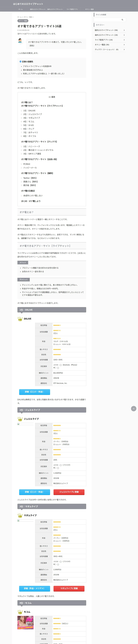138x644 pixels.
Task: Click the gray オナニー電話 category tag
Action: (23, 21)
